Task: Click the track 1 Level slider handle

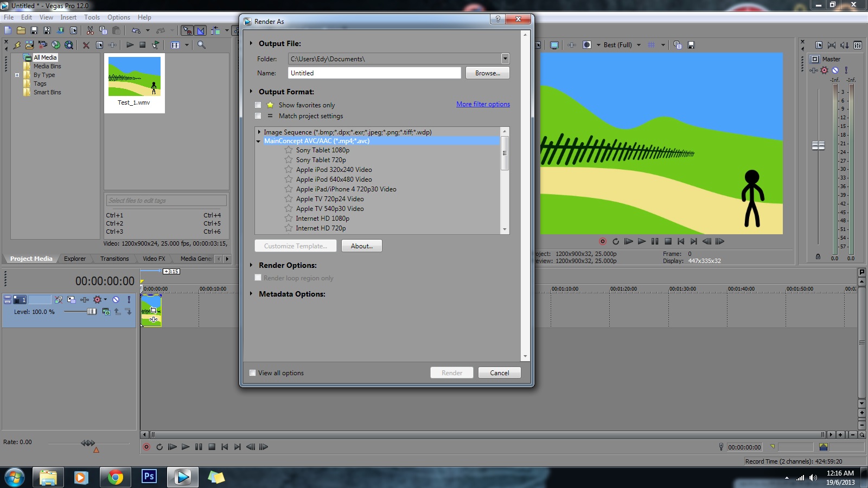Action: 92,311
